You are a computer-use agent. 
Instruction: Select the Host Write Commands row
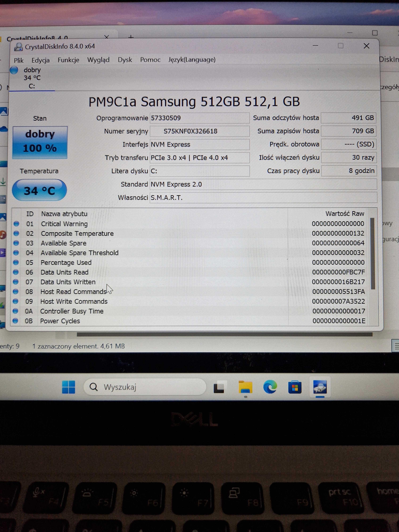pos(190,301)
